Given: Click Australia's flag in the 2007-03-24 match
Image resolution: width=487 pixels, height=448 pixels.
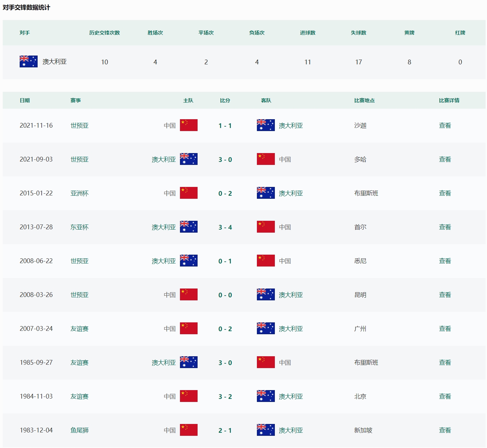Looking at the screenshot, I should tap(266, 328).
